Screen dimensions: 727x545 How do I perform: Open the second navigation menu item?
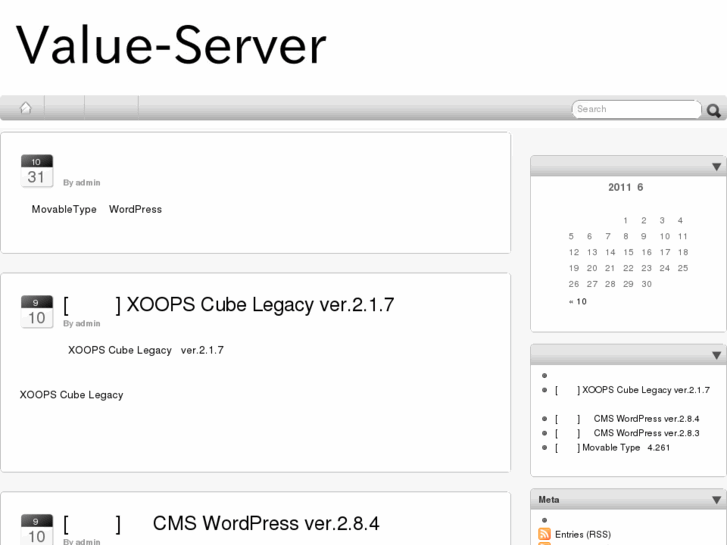[64, 108]
